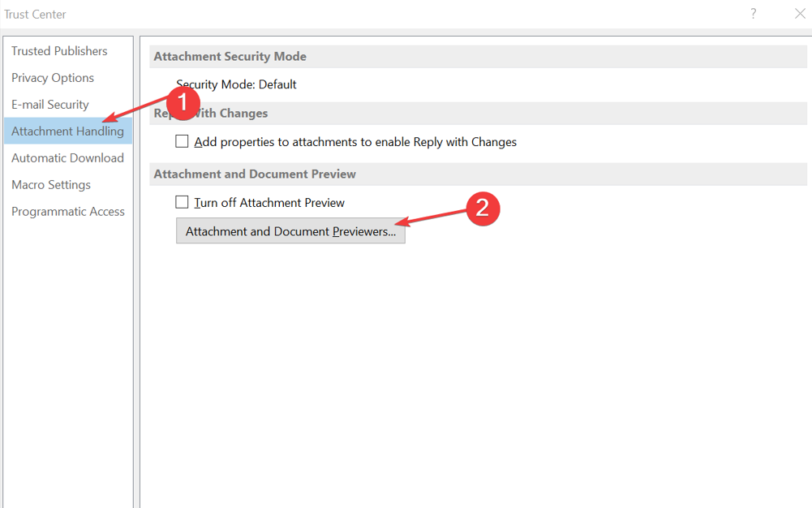Click the Trust Center window title
Screen dimensions: 812x508
[35, 15]
